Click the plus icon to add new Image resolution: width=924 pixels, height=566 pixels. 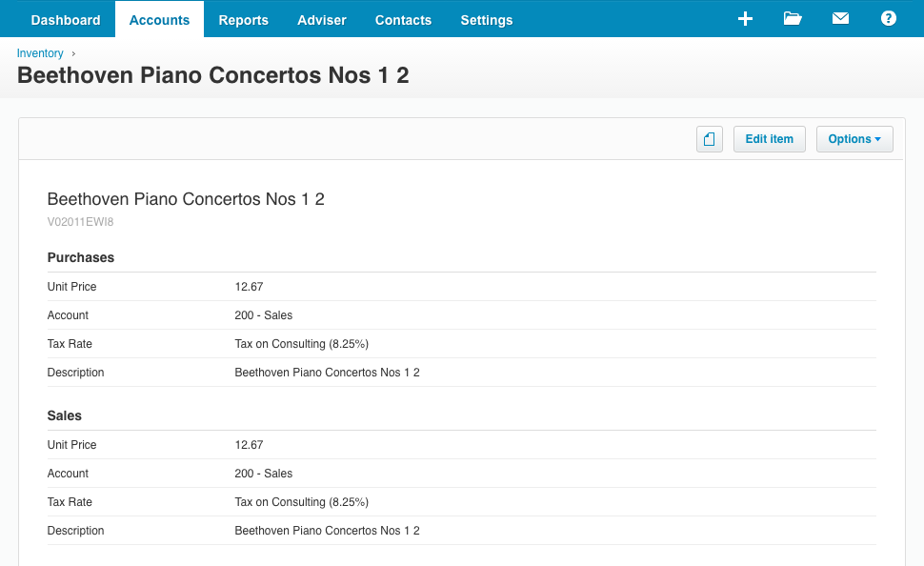[x=745, y=19]
